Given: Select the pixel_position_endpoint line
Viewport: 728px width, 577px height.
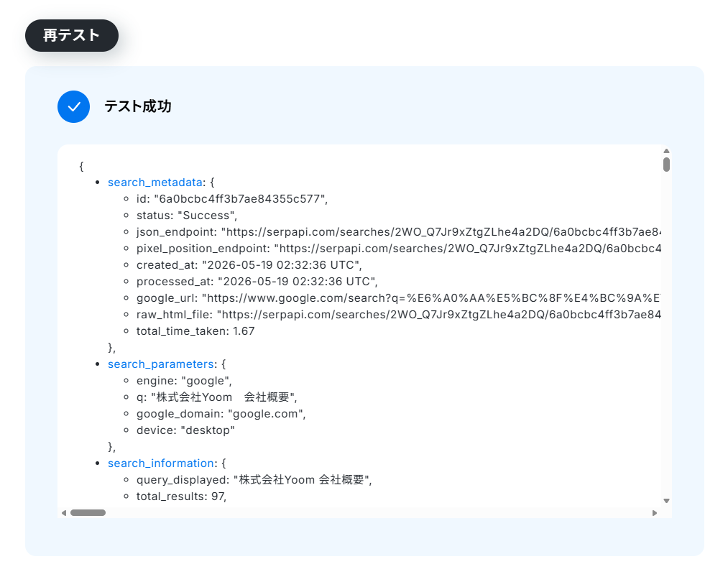Looking at the screenshot, I should (x=399, y=249).
